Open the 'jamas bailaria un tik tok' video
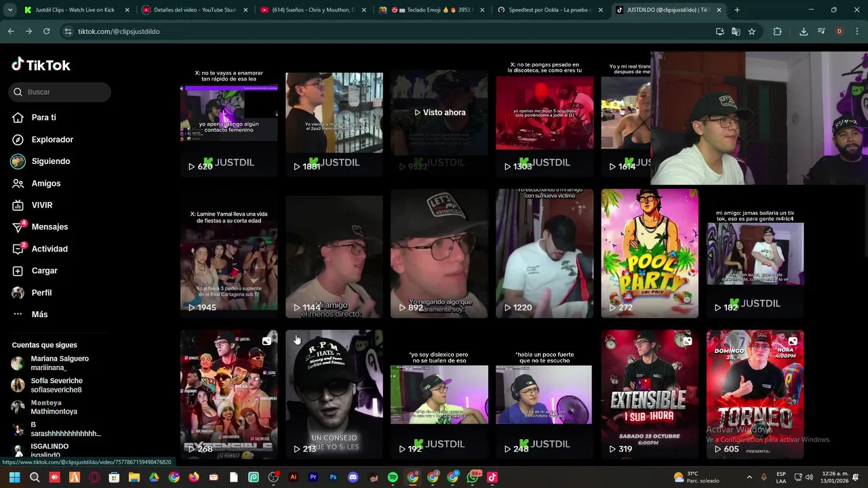Viewport: 868px width, 488px height. 755,253
